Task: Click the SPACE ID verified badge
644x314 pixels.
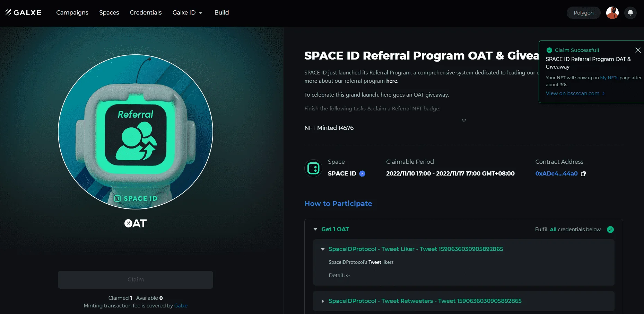Action: pyautogui.click(x=362, y=174)
